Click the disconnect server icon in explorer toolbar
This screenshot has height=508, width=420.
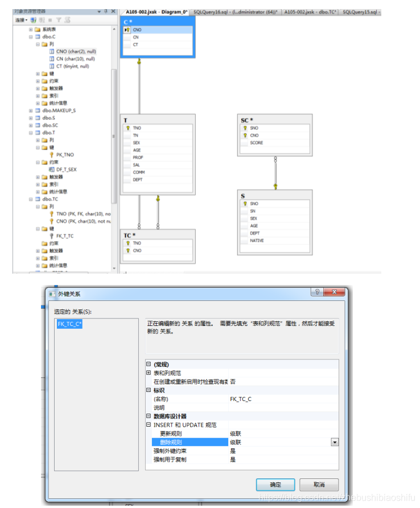tap(42, 20)
